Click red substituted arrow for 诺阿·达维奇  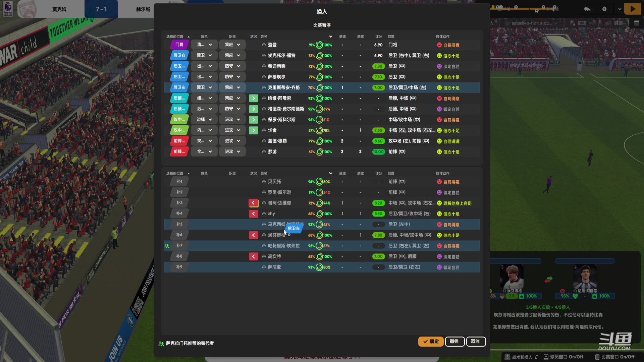point(253,203)
